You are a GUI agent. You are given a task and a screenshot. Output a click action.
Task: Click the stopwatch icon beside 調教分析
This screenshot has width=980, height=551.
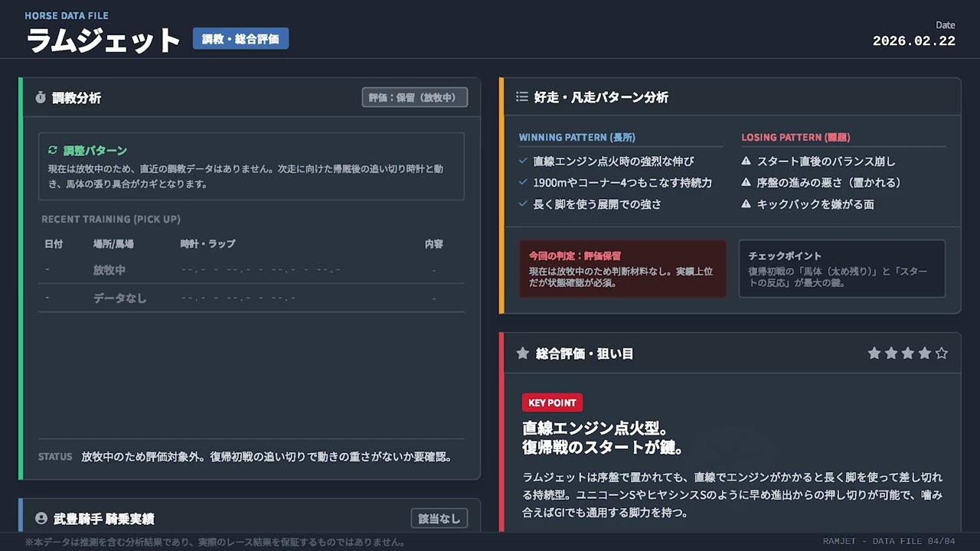pos(41,98)
